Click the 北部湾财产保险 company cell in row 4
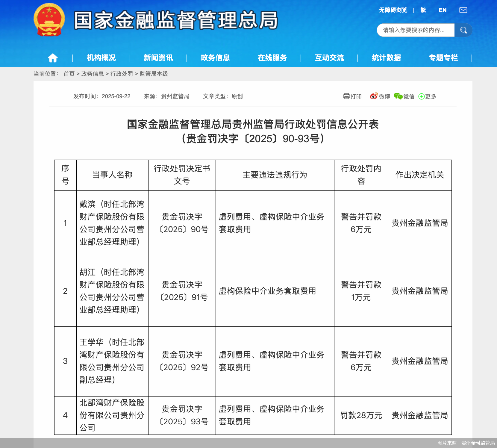The width and height of the screenshot is (497, 448). (112, 415)
